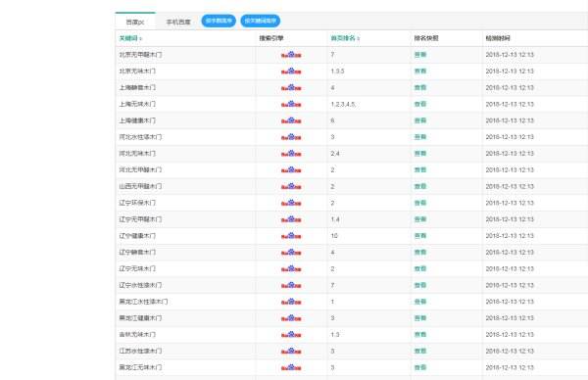Select keyword cell 黑龙江水性漆木门
This screenshot has height=380, width=588.
(143, 302)
